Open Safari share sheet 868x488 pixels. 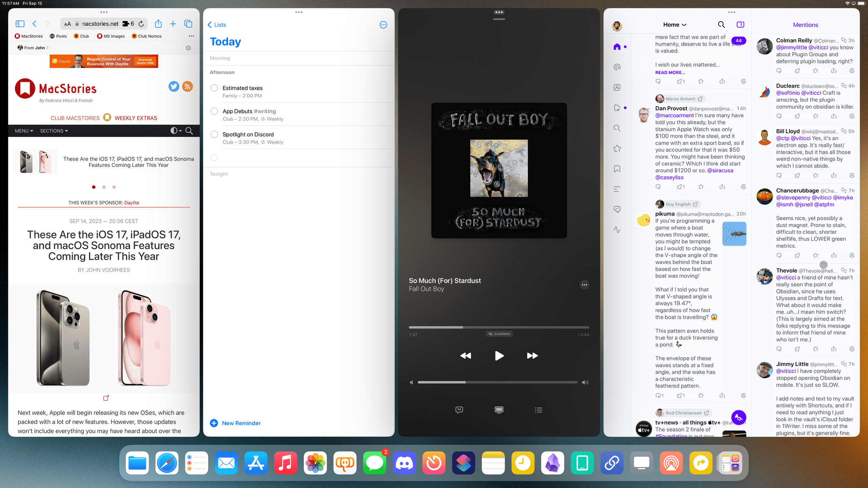click(158, 24)
